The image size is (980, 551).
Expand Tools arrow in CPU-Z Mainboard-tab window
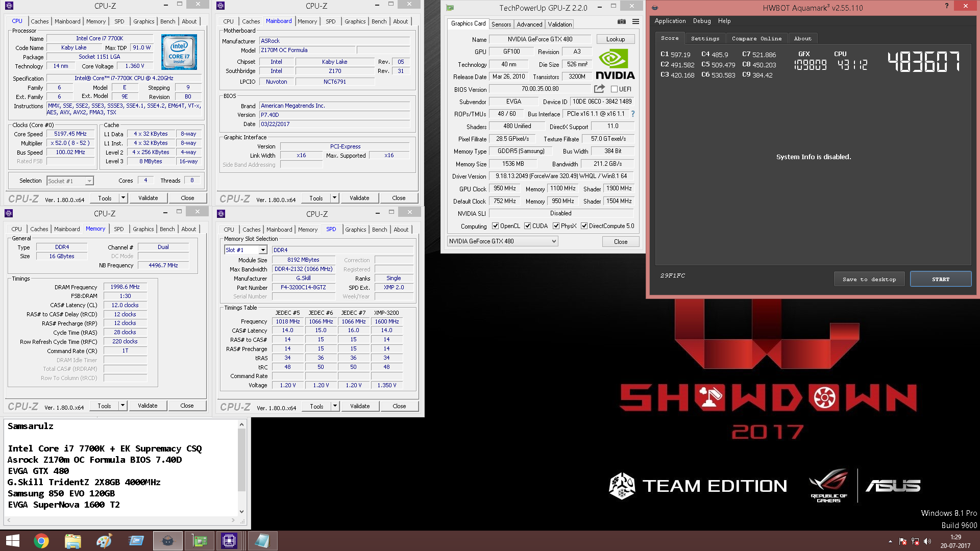(x=334, y=198)
